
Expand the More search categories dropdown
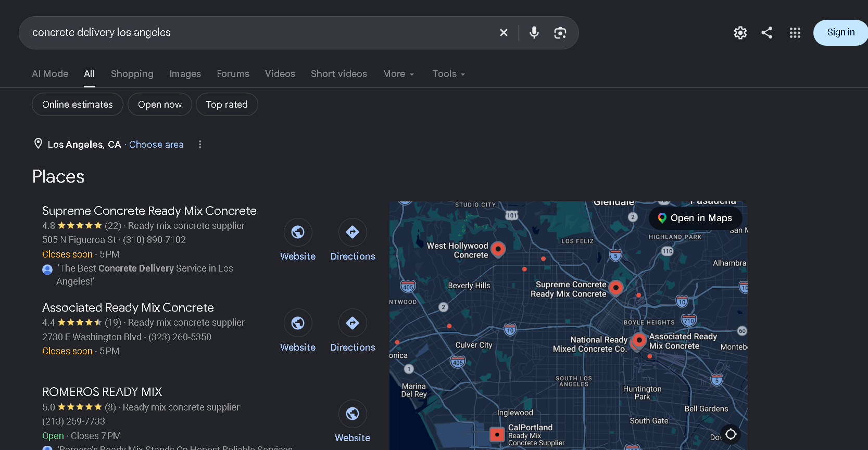click(398, 74)
